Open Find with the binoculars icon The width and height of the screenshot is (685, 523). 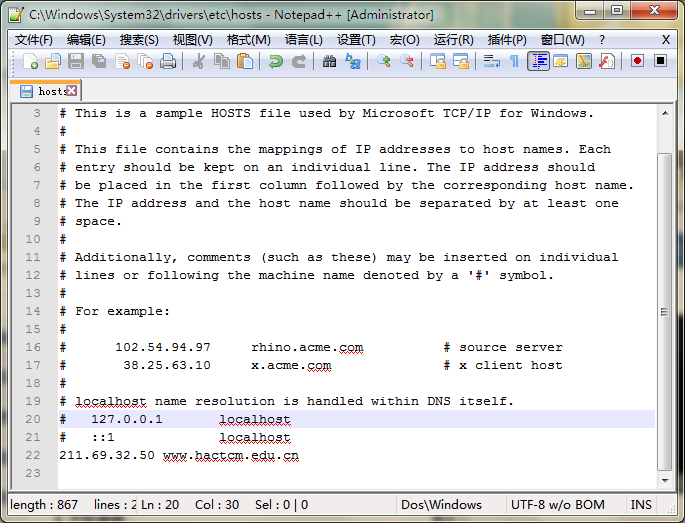click(x=329, y=62)
